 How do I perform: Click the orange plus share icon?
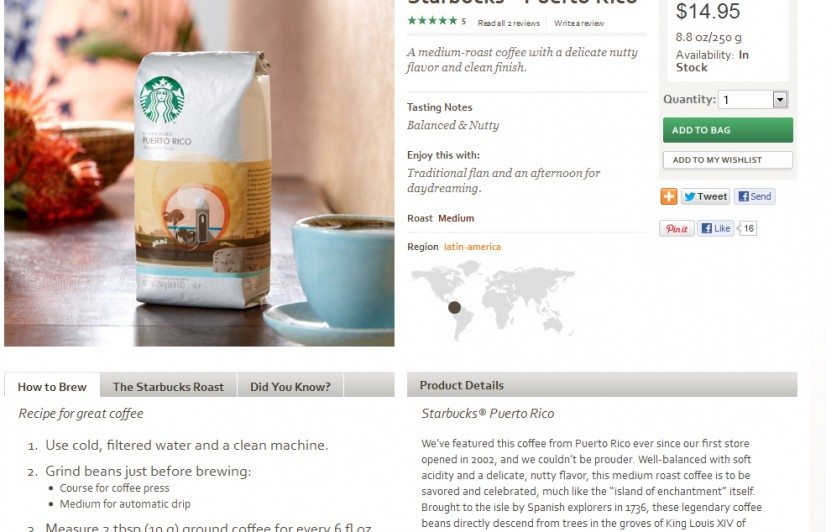[668, 197]
